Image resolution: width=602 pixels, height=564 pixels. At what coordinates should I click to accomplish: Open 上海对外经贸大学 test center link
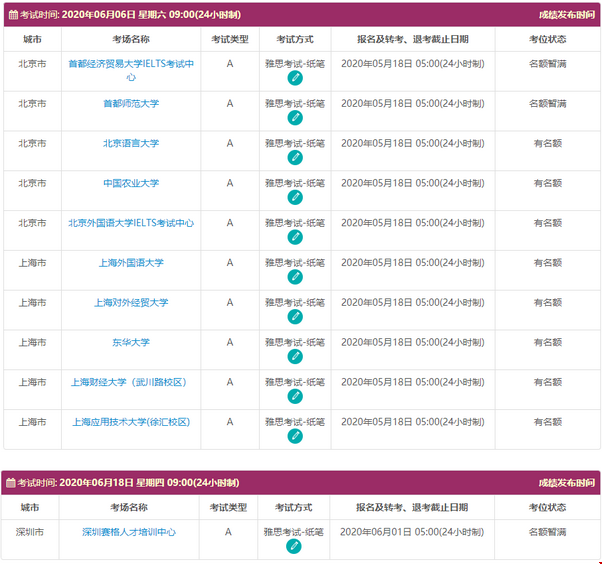[x=131, y=303]
